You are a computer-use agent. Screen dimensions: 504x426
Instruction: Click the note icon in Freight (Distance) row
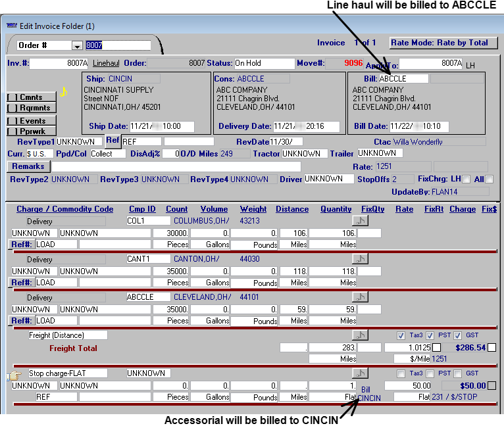click(x=361, y=335)
